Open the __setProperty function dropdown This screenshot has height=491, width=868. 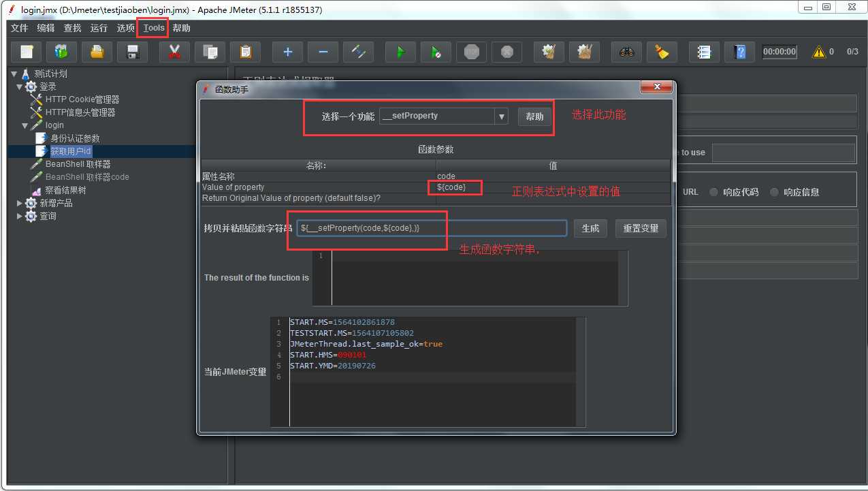pyautogui.click(x=502, y=116)
